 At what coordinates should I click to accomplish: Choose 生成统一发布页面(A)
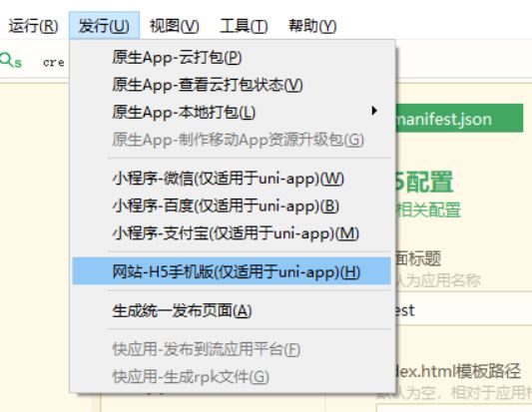232,310
